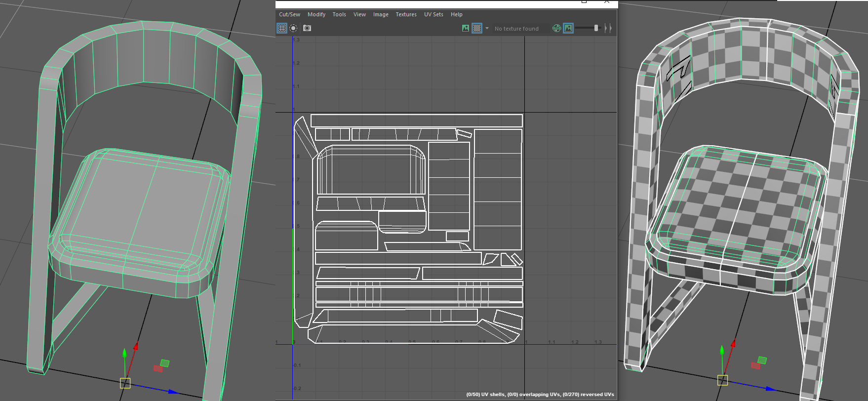This screenshot has height=401, width=868.
Task: Click red X-axis arrow in right checkered viewport
Action: point(733,343)
